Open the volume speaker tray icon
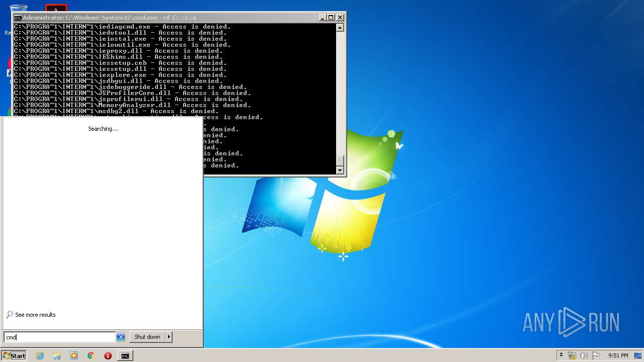The image size is (644, 362). pyautogui.click(x=584, y=355)
